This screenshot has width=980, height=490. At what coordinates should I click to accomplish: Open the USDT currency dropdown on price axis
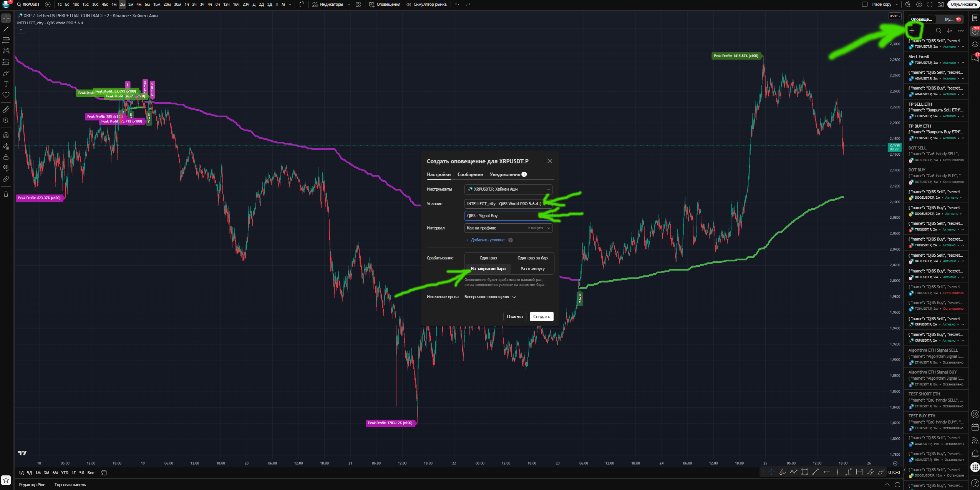click(x=895, y=16)
